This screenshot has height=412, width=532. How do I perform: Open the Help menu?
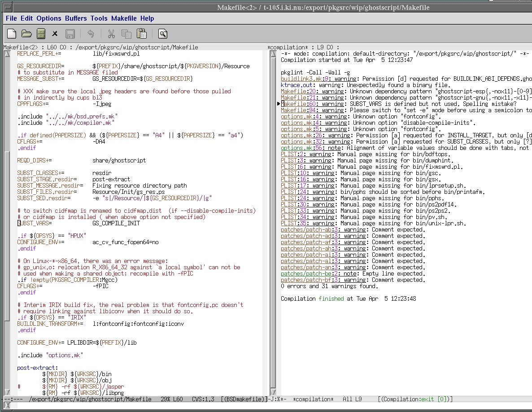[147, 18]
